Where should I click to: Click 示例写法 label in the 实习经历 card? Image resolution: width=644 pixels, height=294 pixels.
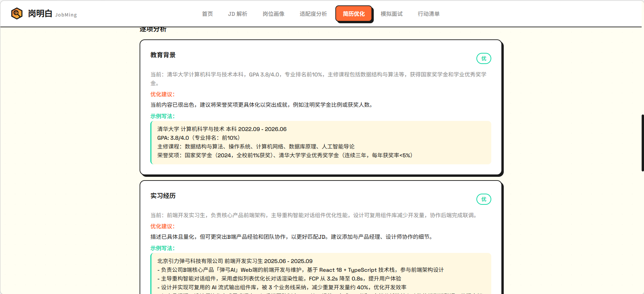tap(162, 248)
